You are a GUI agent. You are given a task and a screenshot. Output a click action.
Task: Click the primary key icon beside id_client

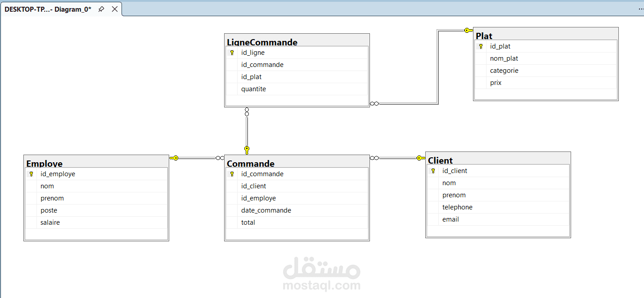(x=433, y=170)
